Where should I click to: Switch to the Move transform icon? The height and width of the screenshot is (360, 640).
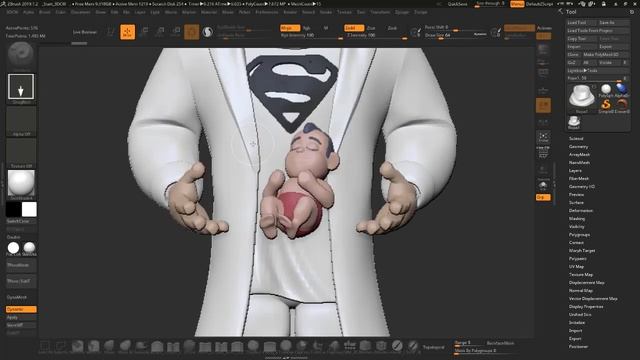pos(144,32)
